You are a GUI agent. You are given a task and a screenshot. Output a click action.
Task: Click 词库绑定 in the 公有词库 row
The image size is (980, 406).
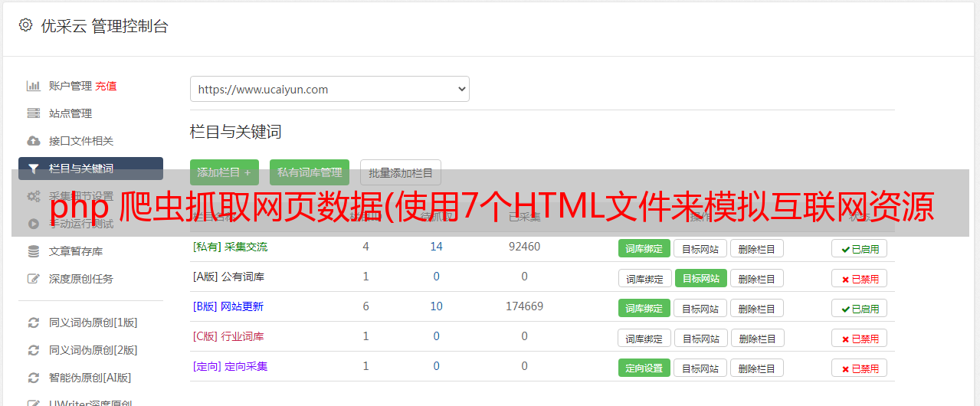644,278
